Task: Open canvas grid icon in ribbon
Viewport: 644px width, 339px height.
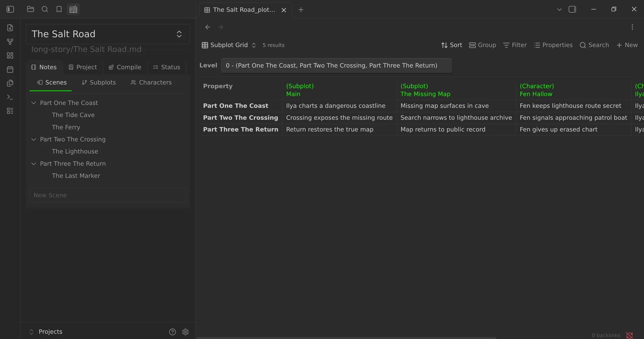Action: 10,55
